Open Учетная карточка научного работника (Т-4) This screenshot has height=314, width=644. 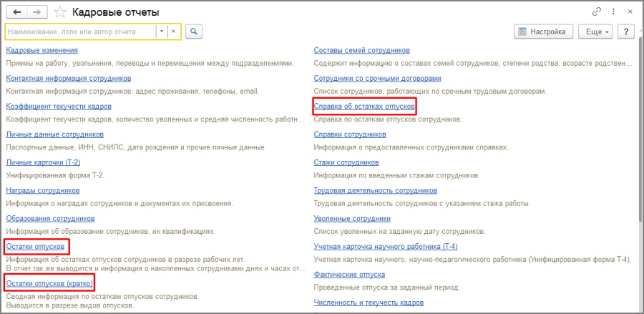pos(385,247)
